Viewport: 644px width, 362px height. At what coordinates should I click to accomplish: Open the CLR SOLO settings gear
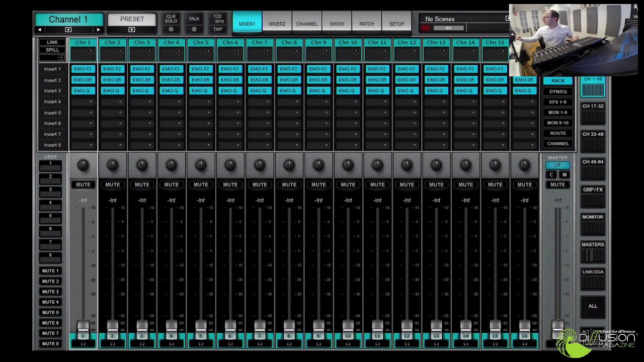171,29
